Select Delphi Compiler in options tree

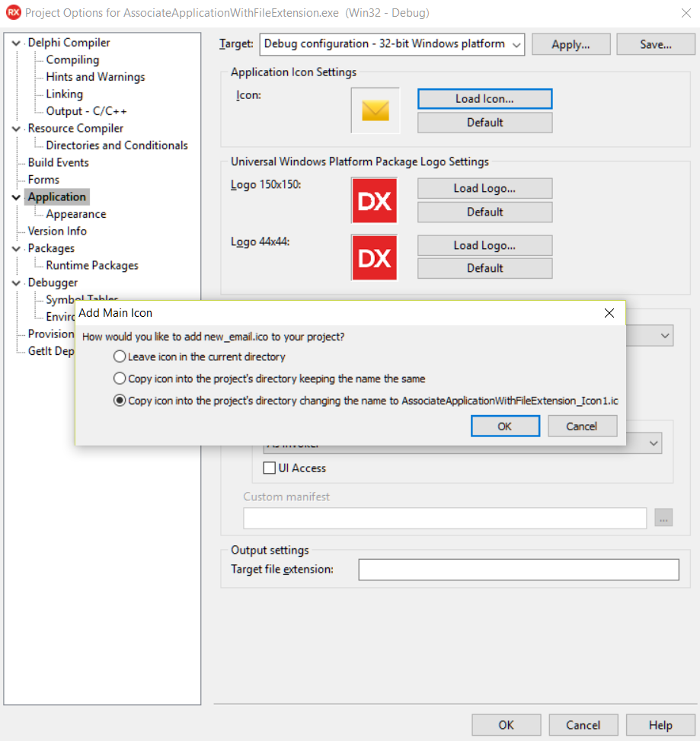tap(69, 43)
